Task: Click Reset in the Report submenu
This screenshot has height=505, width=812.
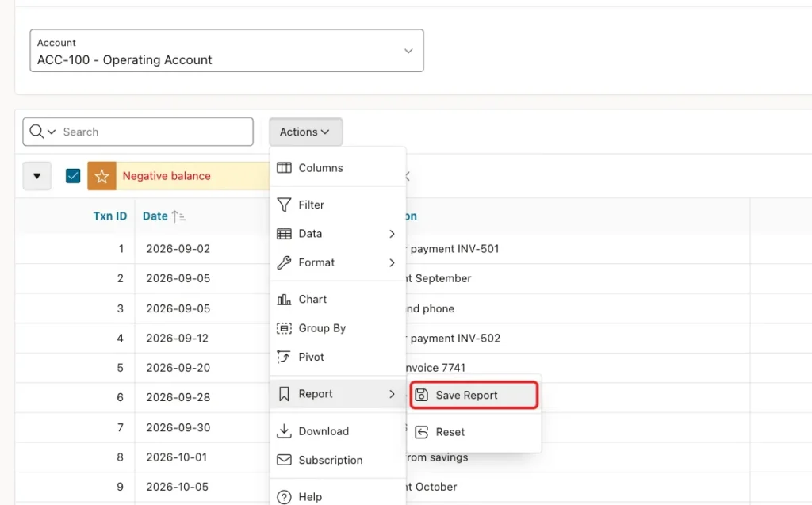Action: click(474, 432)
